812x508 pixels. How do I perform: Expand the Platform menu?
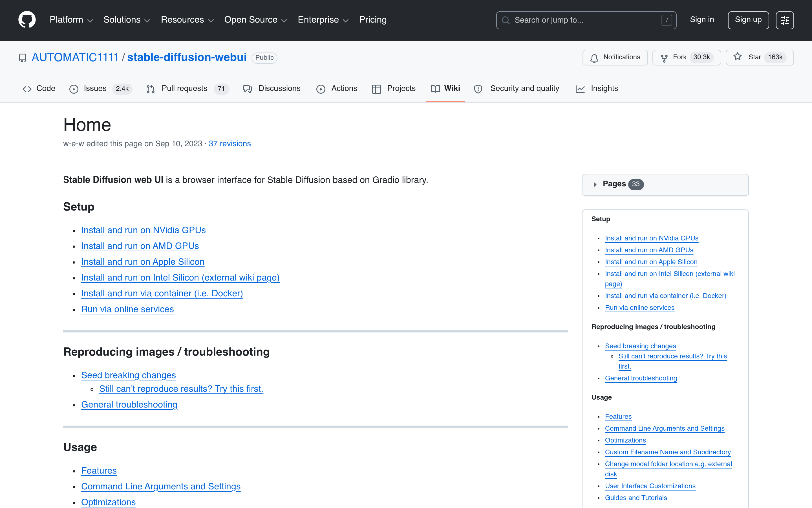coord(71,20)
